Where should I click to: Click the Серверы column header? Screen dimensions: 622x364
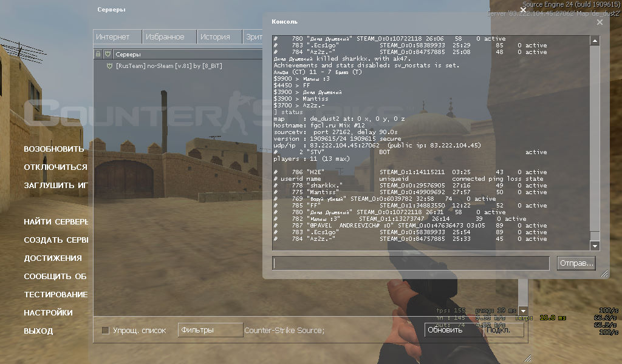coord(188,54)
